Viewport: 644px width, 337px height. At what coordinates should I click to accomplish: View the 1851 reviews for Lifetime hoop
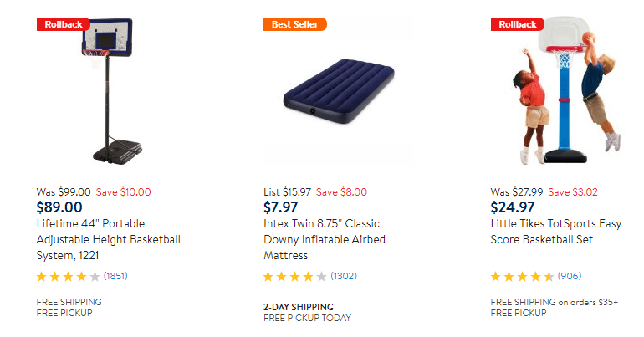pos(116,276)
